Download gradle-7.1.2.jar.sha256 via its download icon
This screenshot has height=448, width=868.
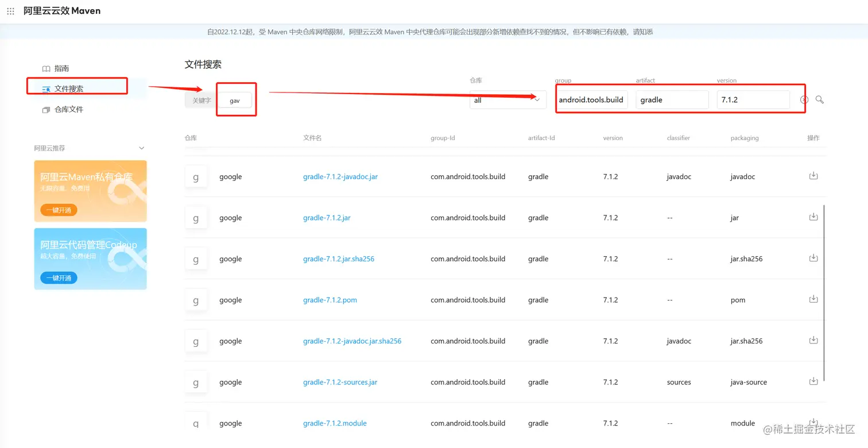813,258
